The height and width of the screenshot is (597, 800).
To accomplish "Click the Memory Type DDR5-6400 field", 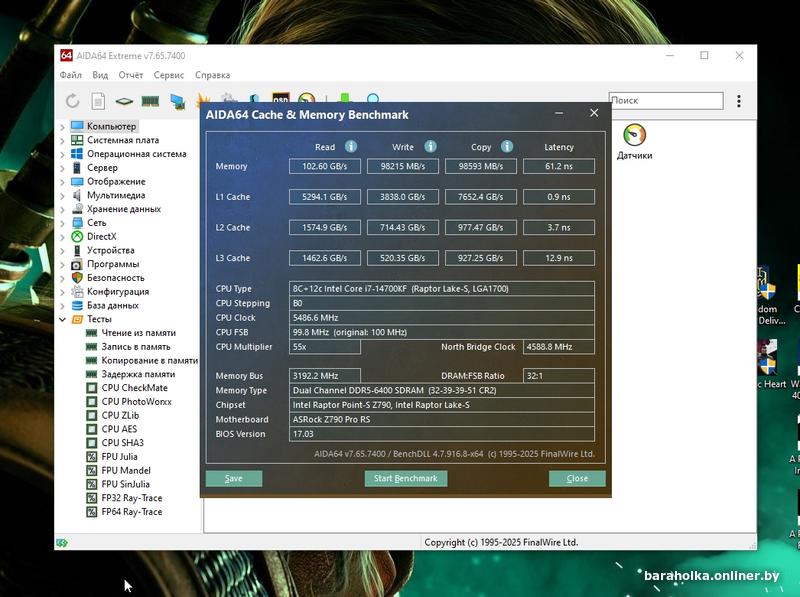I will 442,390.
